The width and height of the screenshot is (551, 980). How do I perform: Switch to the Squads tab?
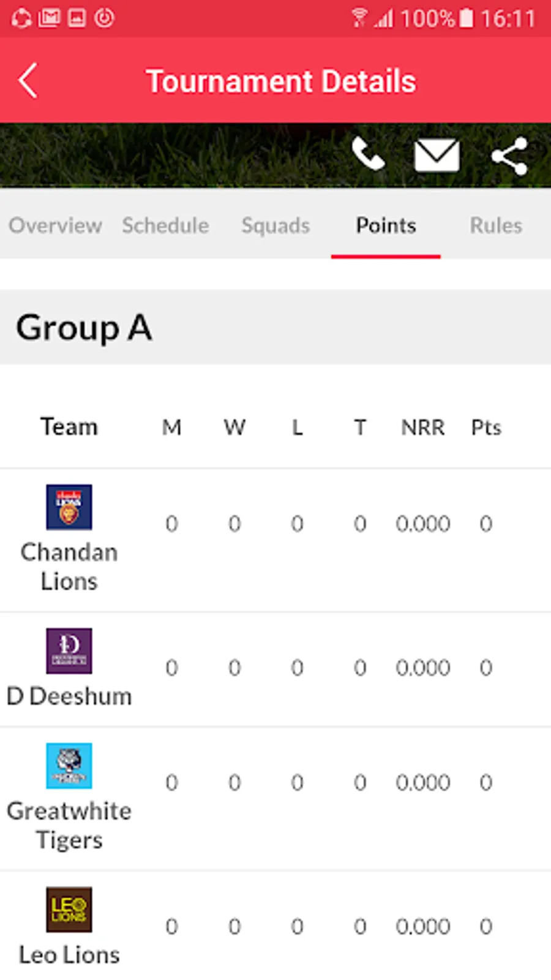tap(275, 225)
